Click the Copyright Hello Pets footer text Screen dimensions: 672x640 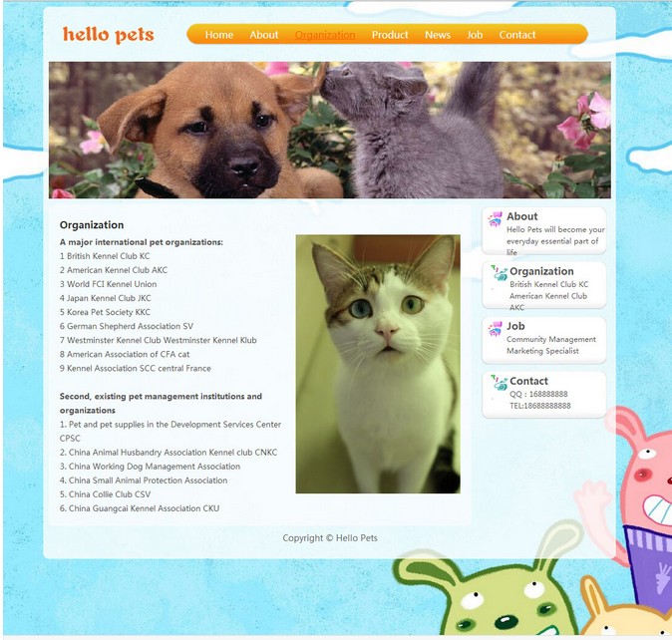[x=330, y=538]
